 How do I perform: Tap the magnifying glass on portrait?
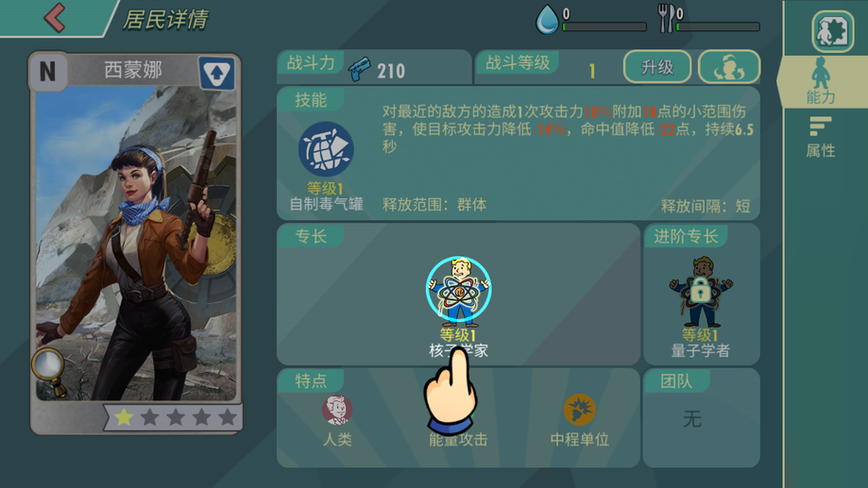pyautogui.click(x=50, y=370)
